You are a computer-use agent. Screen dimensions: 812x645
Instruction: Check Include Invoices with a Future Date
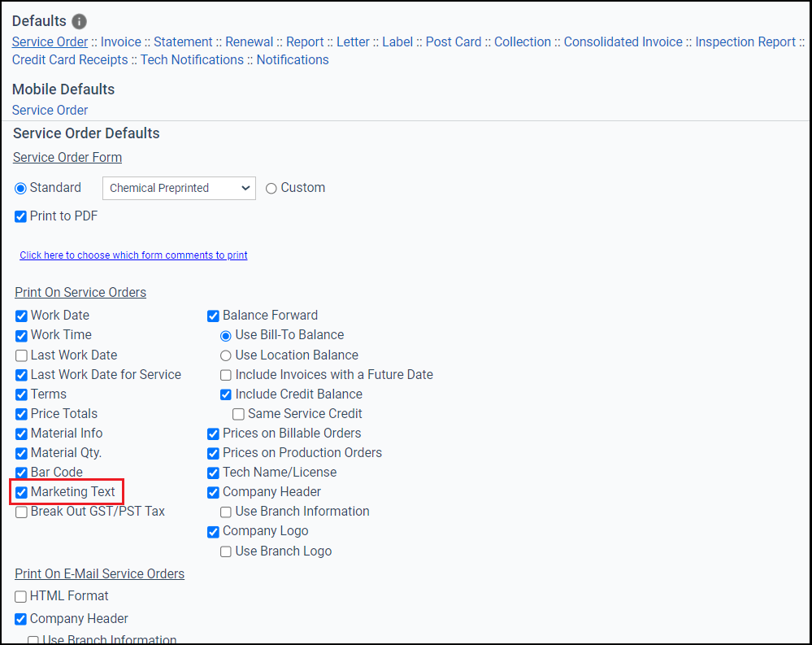pyautogui.click(x=226, y=375)
